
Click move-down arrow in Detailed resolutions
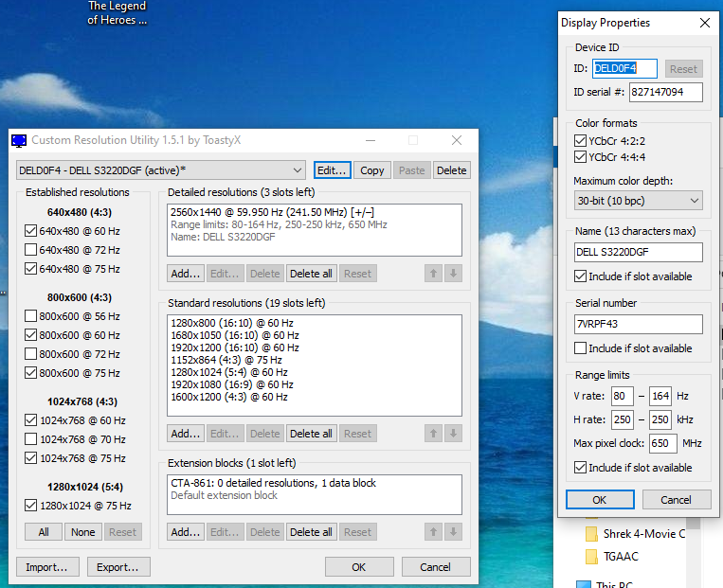453,274
